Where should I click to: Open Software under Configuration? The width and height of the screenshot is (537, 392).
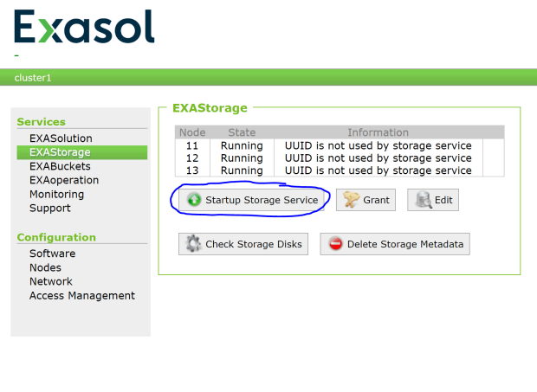(x=52, y=254)
